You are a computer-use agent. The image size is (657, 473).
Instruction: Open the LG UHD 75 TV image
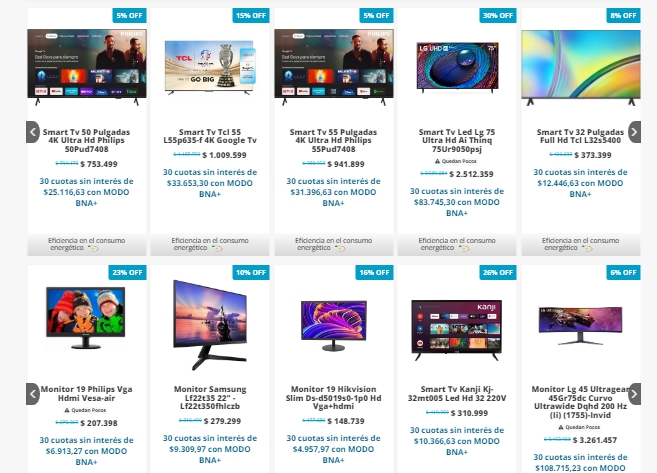[x=457, y=67]
